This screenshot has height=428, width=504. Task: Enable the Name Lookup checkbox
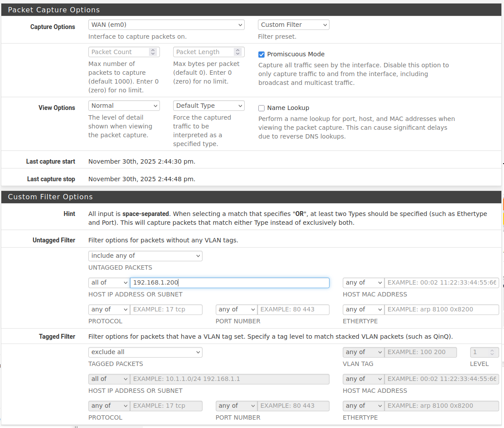(x=261, y=108)
